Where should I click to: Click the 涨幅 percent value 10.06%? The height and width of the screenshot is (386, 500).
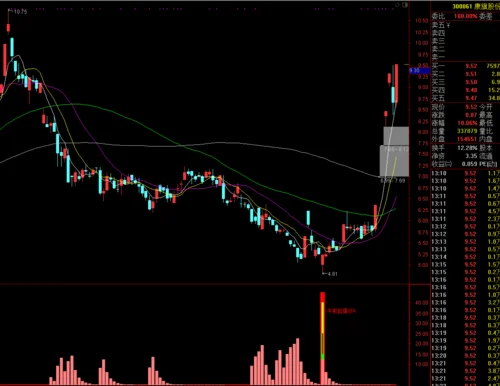coord(467,123)
